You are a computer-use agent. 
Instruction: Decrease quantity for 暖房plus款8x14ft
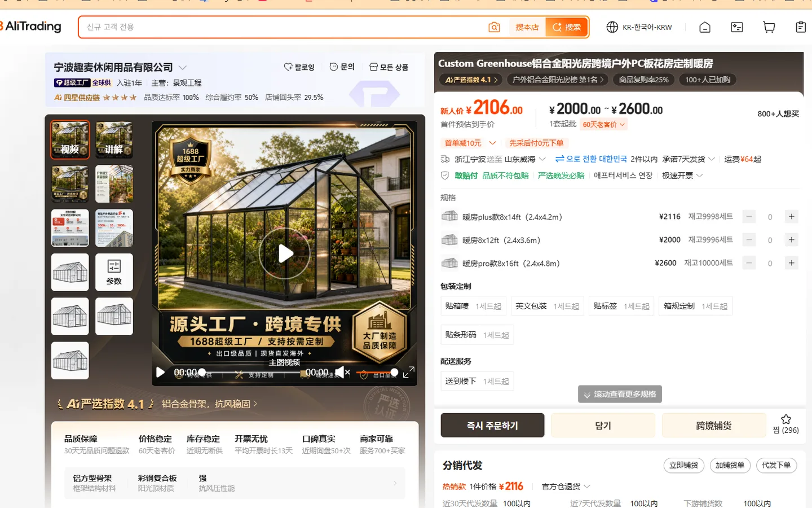[x=749, y=217]
